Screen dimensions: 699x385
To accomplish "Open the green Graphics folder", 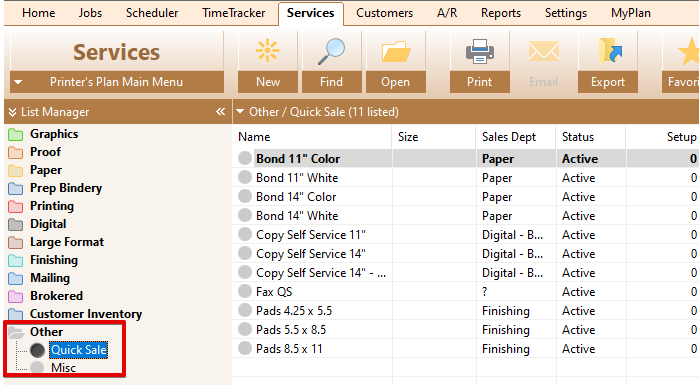I will pyautogui.click(x=16, y=135).
